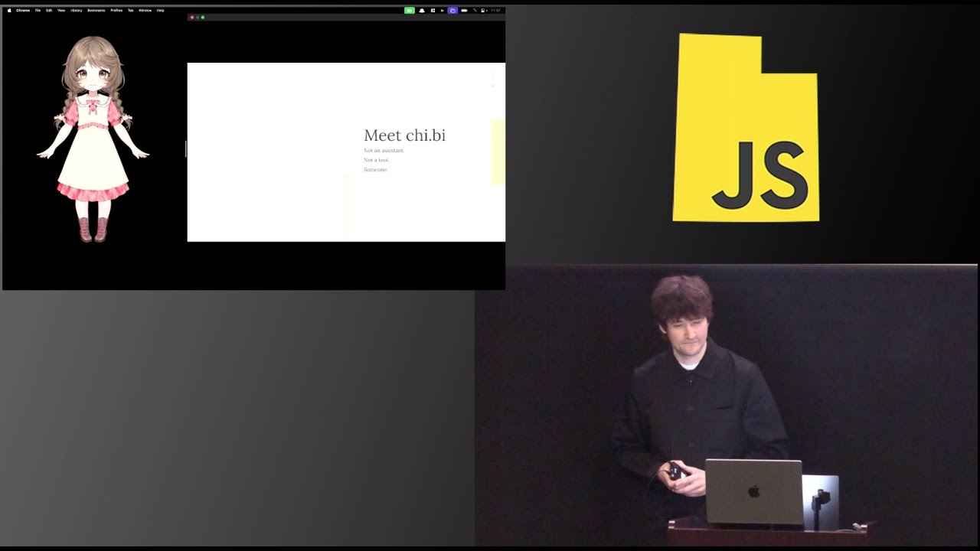Click the purple screen-sharing menu bar icon
Image resolution: width=980 pixels, height=551 pixels.
pos(452,11)
